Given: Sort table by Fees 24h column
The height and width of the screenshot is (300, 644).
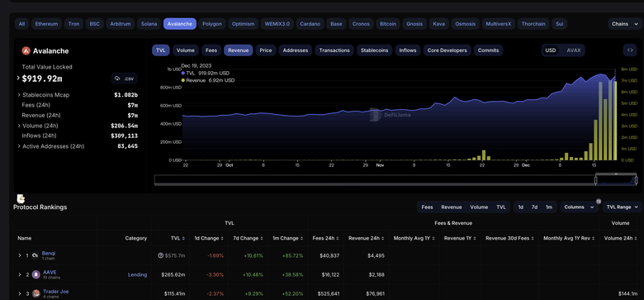Looking at the screenshot, I should [325, 238].
